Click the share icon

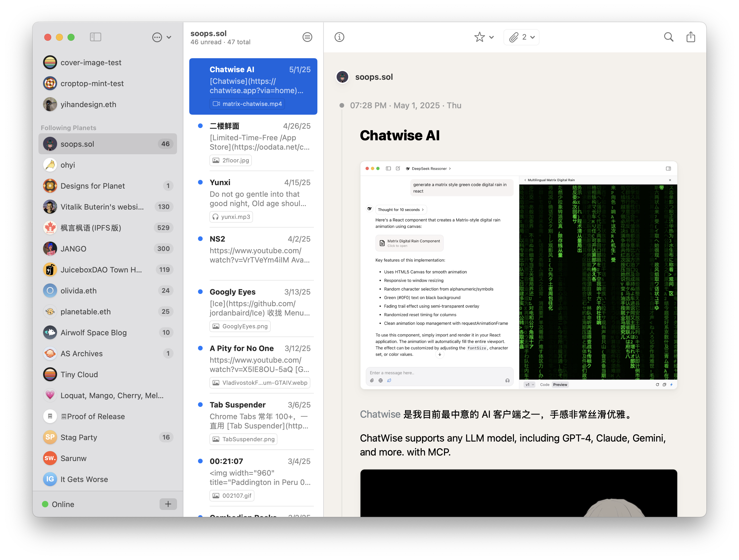coord(691,37)
